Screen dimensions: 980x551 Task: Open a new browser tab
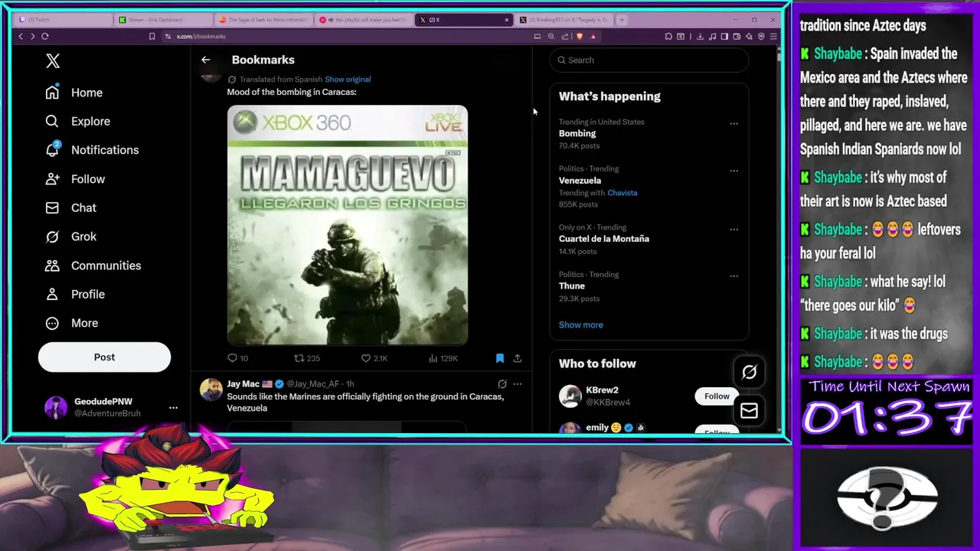pos(622,20)
